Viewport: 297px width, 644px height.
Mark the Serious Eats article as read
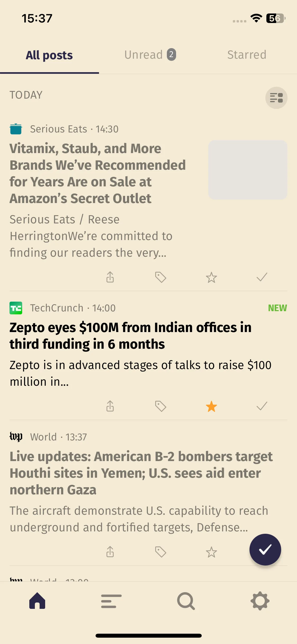click(x=262, y=277)
